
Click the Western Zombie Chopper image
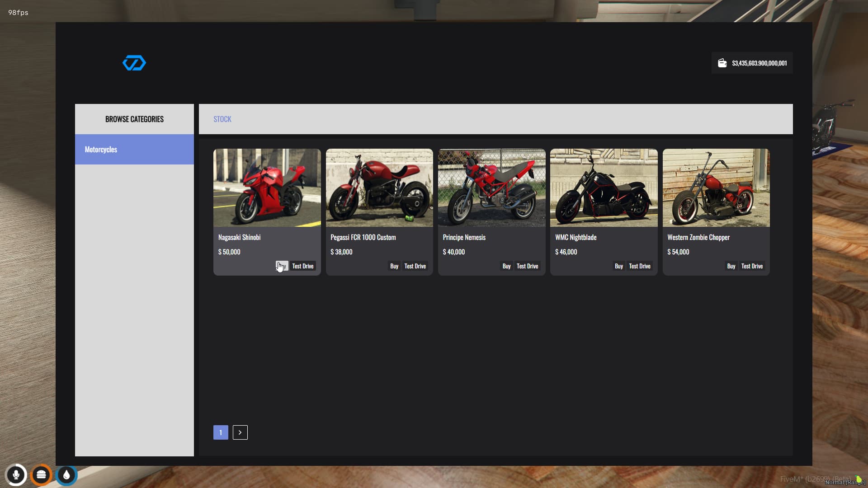point(716,188)
